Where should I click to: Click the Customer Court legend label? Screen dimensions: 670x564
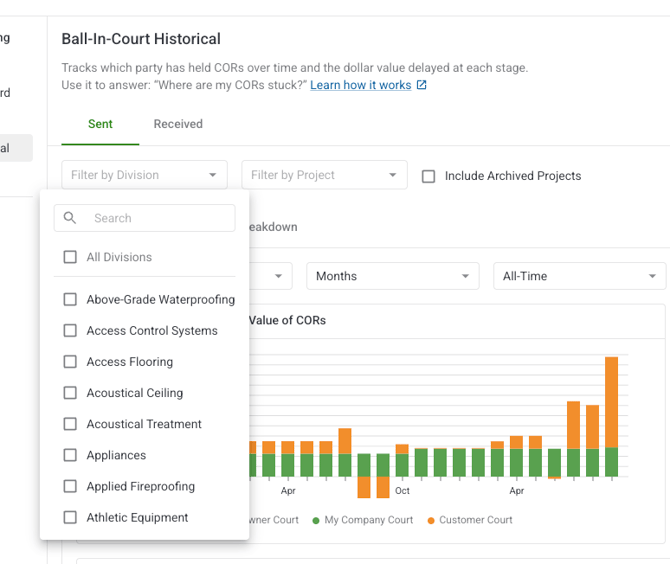pos(476,520)
